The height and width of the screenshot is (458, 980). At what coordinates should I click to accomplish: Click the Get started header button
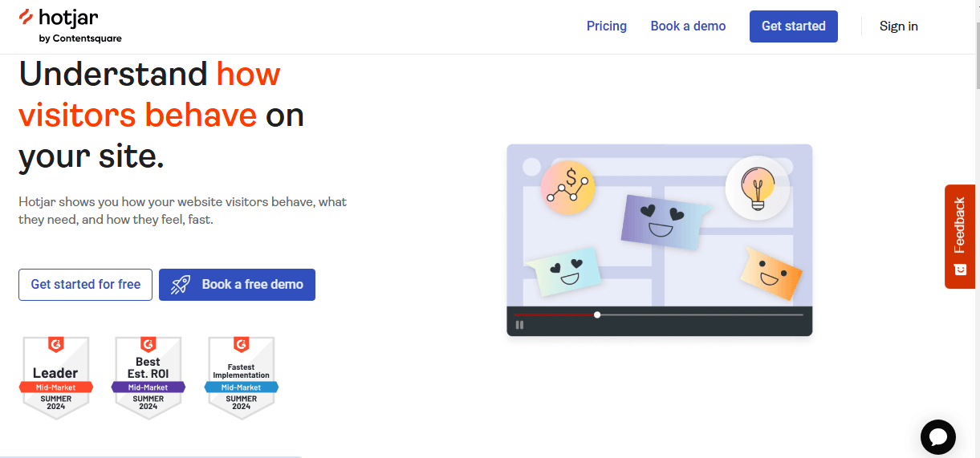click(794, 26)
